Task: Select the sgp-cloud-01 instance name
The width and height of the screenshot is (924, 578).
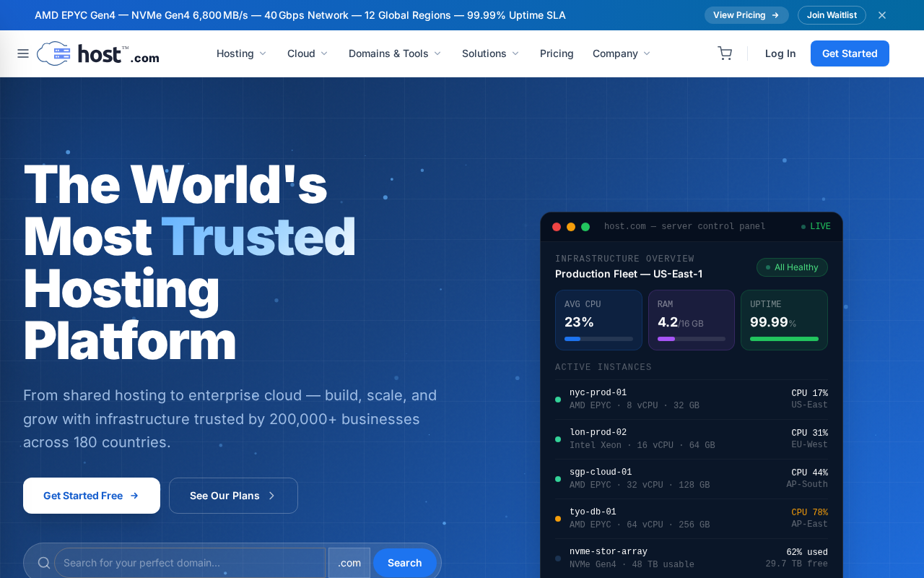Action: coord(601,473)
